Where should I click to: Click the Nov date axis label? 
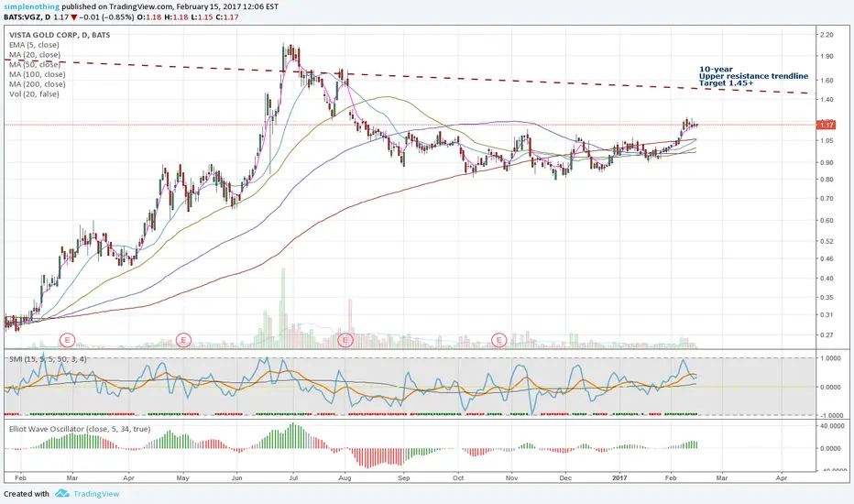click(x=511, y=477)
